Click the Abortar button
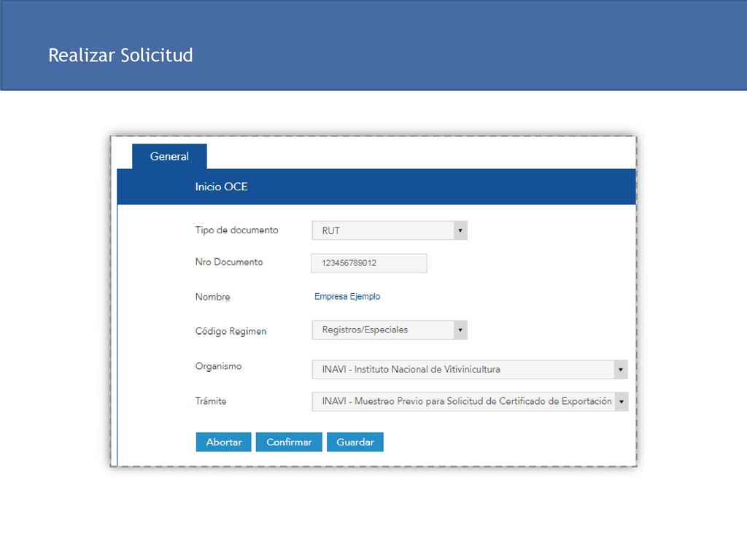The image size is (747, 560). pyautogui.click(x=223, y=442)
